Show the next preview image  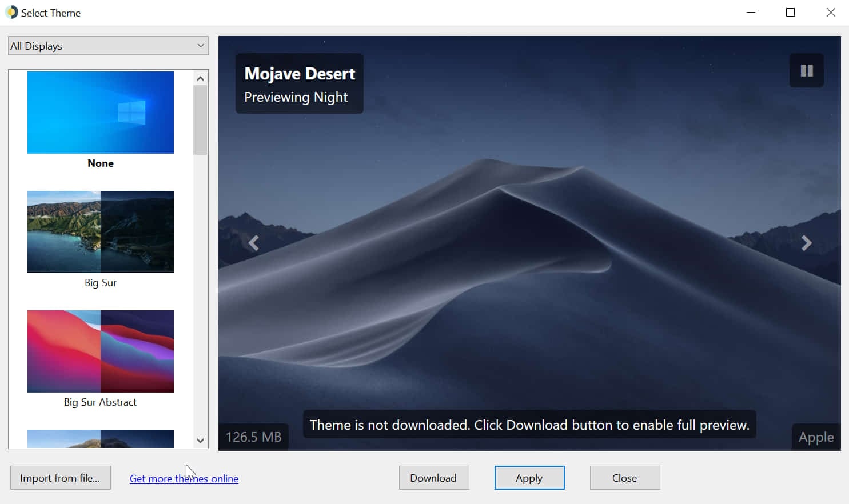click(x=806, y=243)
